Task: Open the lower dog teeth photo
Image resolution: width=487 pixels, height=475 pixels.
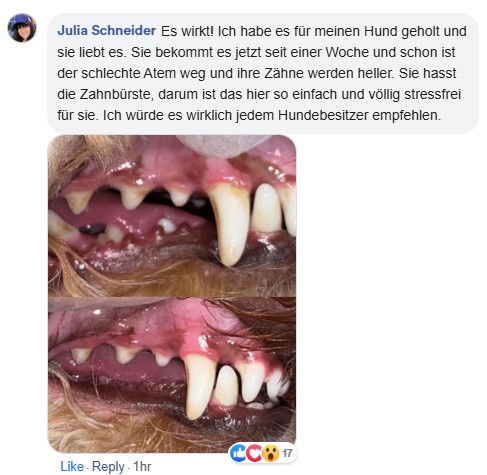Action: pos(172,375)
